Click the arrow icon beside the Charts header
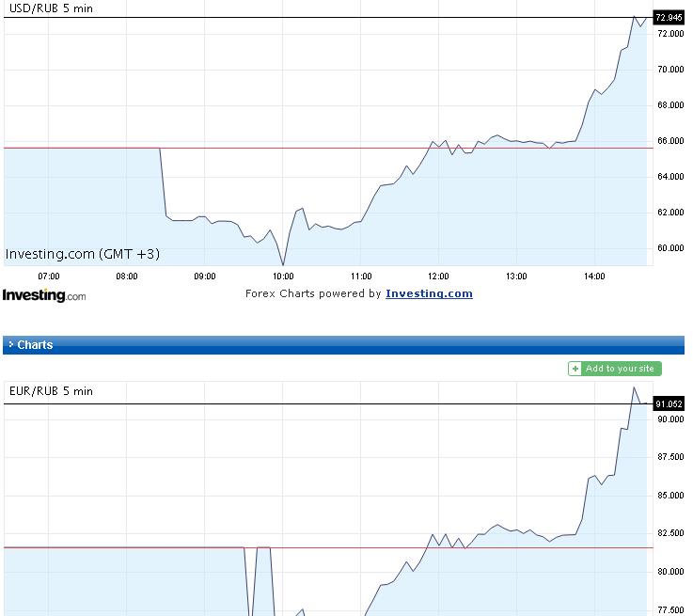Screen dimensions: 693x616 (10, 345)
